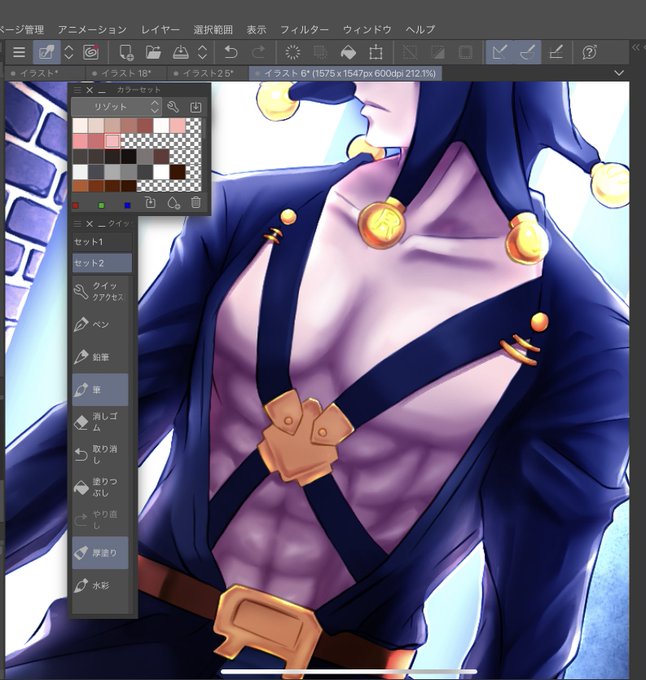Select the 厚塗り (Thick paint) tool
The image size is (646, 680).
click(101, 553)
